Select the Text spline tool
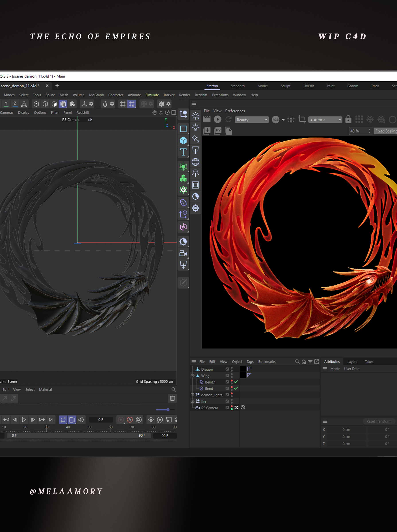Screen dimensions: 397x532 coord(183,152)
